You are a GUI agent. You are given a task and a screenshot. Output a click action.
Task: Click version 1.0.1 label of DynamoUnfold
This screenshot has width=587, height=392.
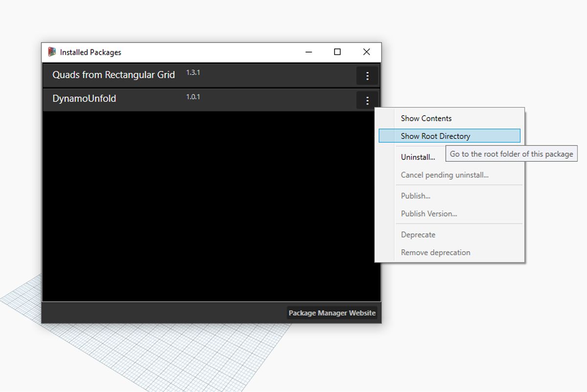[x=193, y=97]
